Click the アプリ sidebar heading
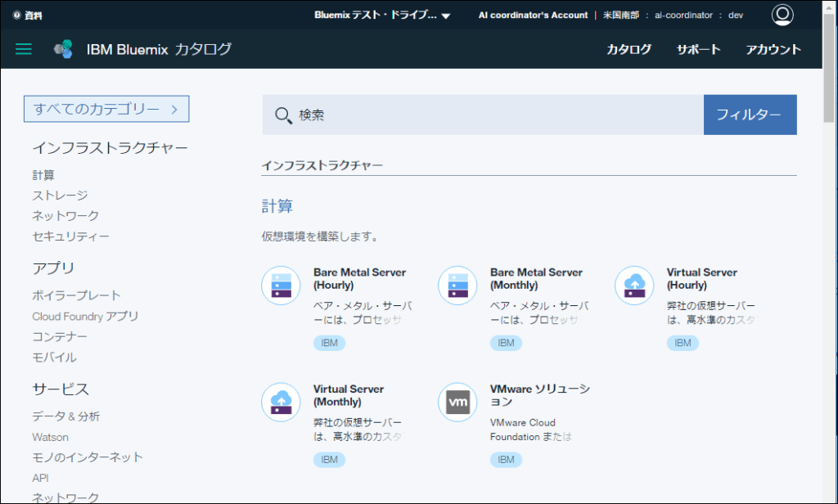 click(53, 268)
